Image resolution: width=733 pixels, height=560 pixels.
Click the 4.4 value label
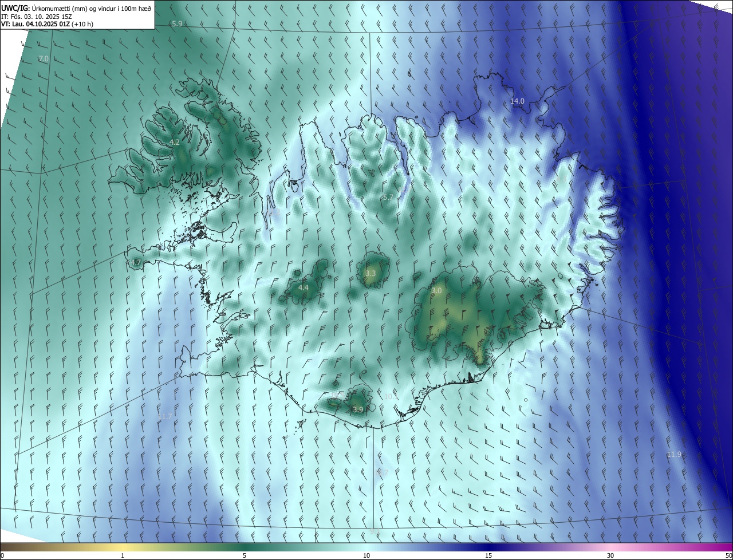point(304,288)
